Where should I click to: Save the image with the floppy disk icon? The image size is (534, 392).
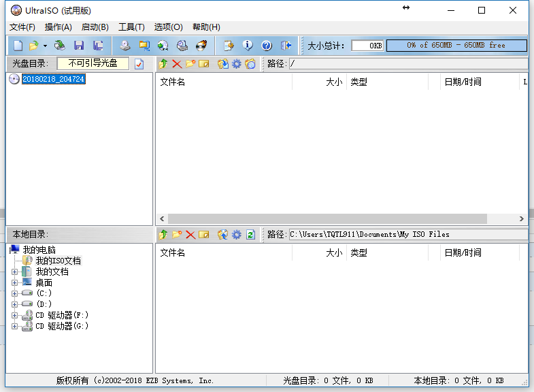[x=79, y=46]
